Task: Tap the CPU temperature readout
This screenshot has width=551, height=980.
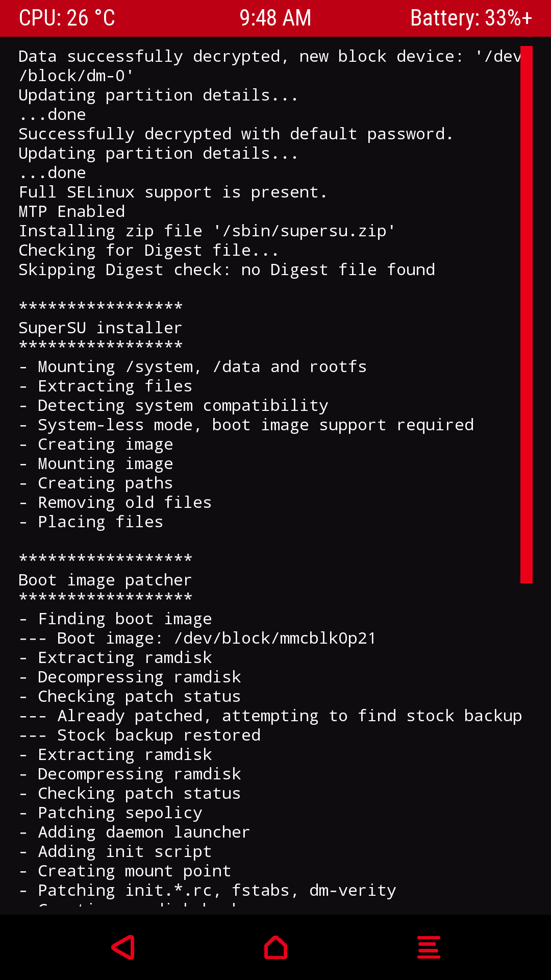Action: pyautogui.click(x=67, y=18)
